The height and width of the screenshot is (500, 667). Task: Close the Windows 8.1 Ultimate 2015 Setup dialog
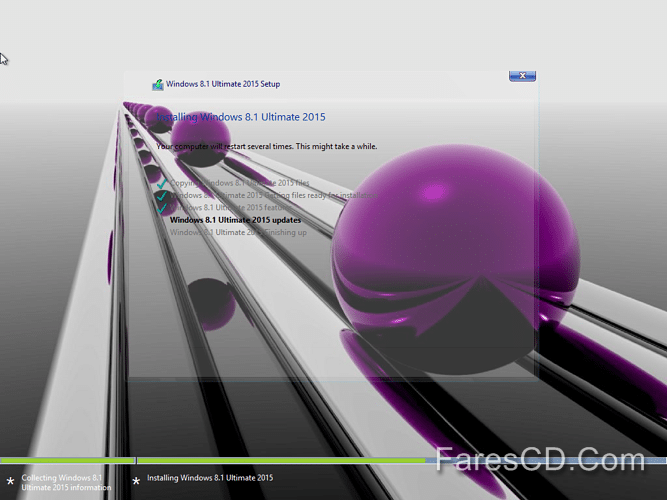[x=522, y=76]
